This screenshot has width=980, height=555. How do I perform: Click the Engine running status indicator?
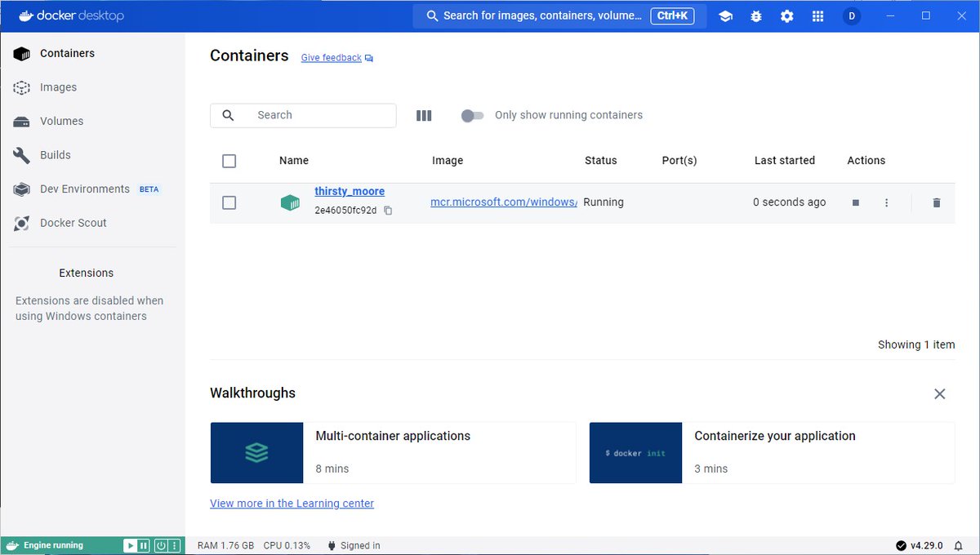point(54,545)
